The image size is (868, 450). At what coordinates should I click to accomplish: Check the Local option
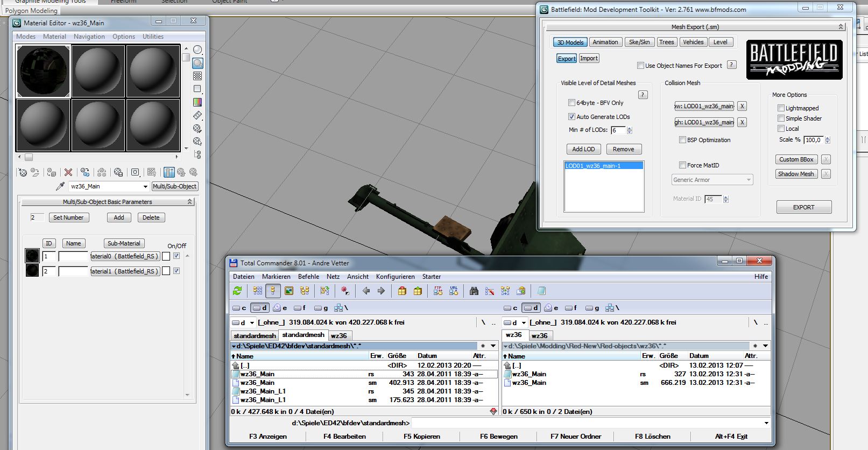781,129
